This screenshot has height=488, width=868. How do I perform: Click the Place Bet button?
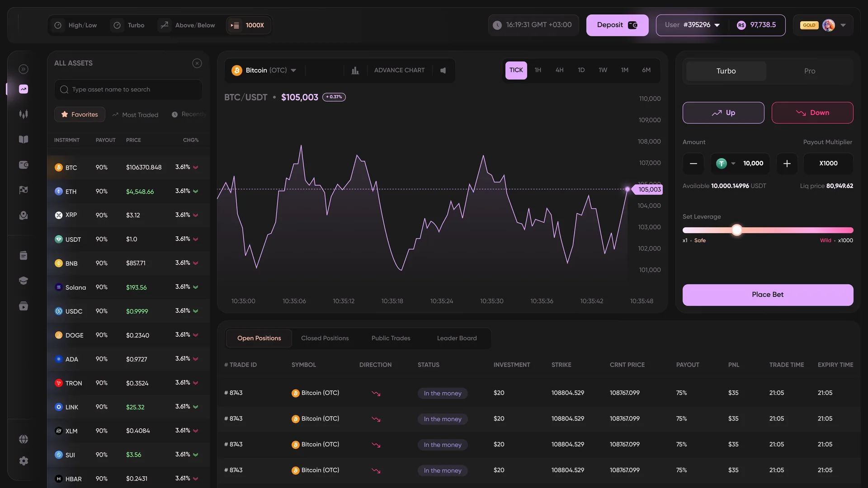click(768, 295)
